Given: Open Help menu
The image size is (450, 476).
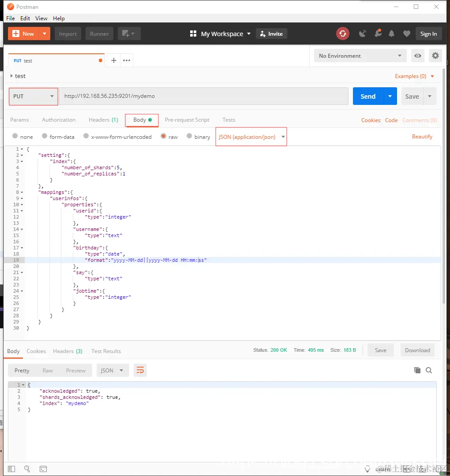Looking at the screenshot, I should pyautogui.click(x=59, y=18).
